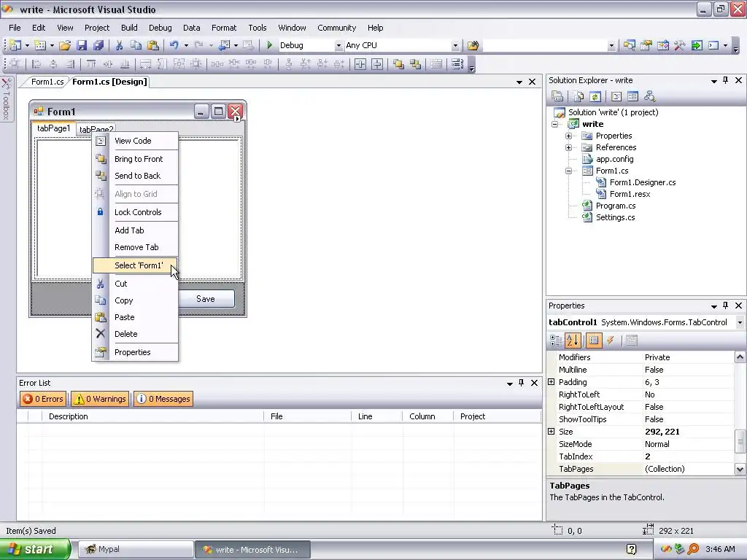Click the Save All icon
747x560 pixels.
98,45
